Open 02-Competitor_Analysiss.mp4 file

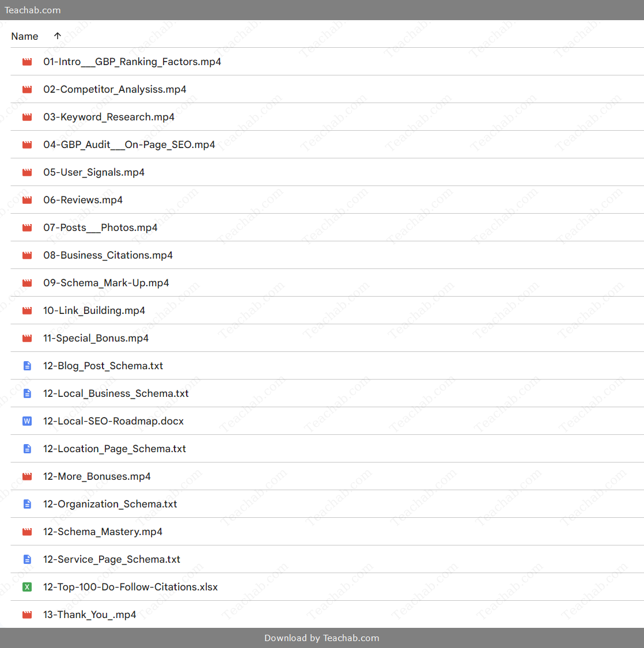pos(115,89)
